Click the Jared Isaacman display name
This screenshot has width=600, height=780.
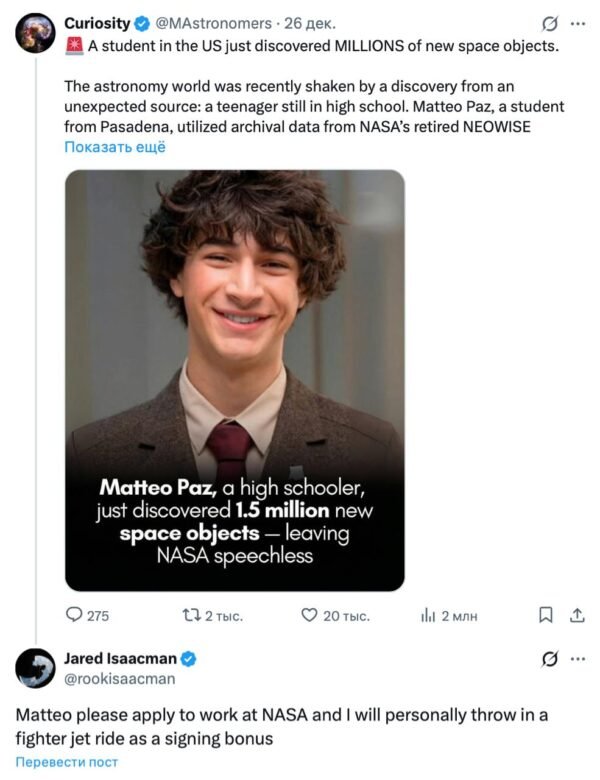(x=120, y=659)
